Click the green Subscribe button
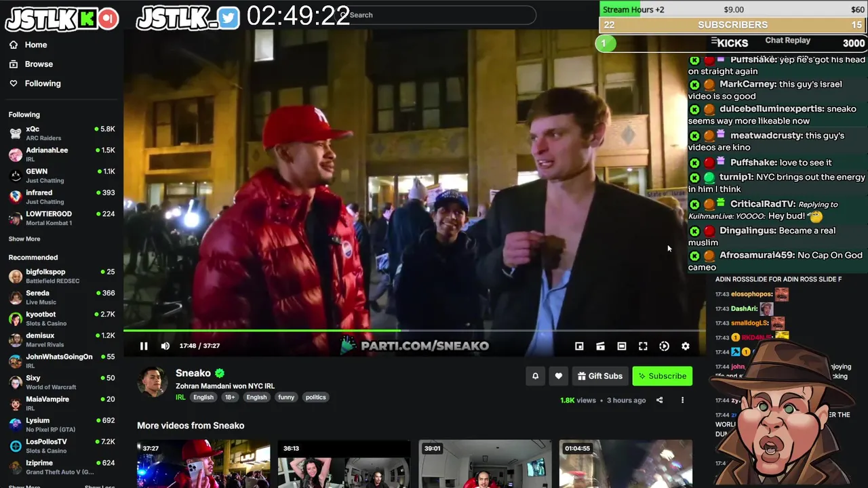The height and width of the screenshot is (488, 868). [x=662, y=376]
